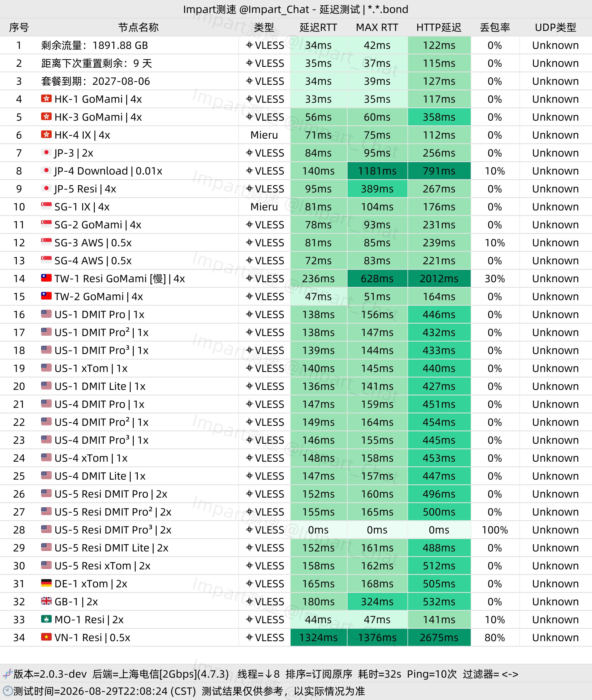Click the US flag beside US-5 Resi xTom
The height and width of the screenshot is (700, 592).
pyautogui.click(x=46, y=565)
